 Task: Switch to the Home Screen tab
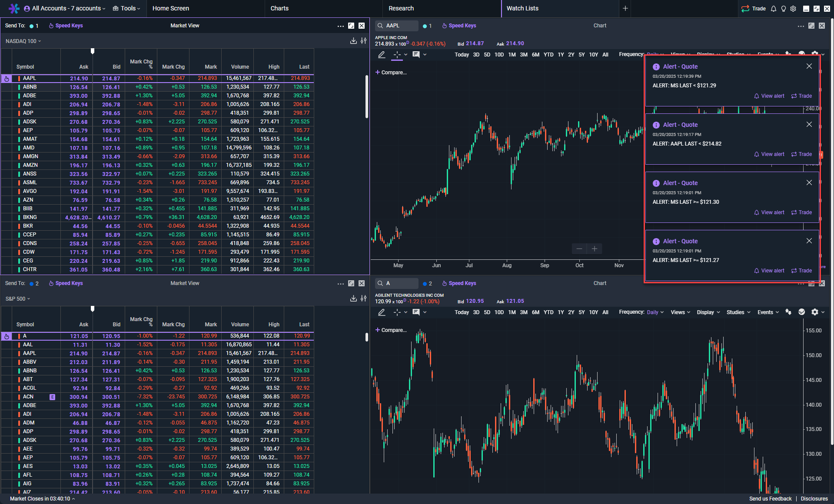click(x=171, y=8)
